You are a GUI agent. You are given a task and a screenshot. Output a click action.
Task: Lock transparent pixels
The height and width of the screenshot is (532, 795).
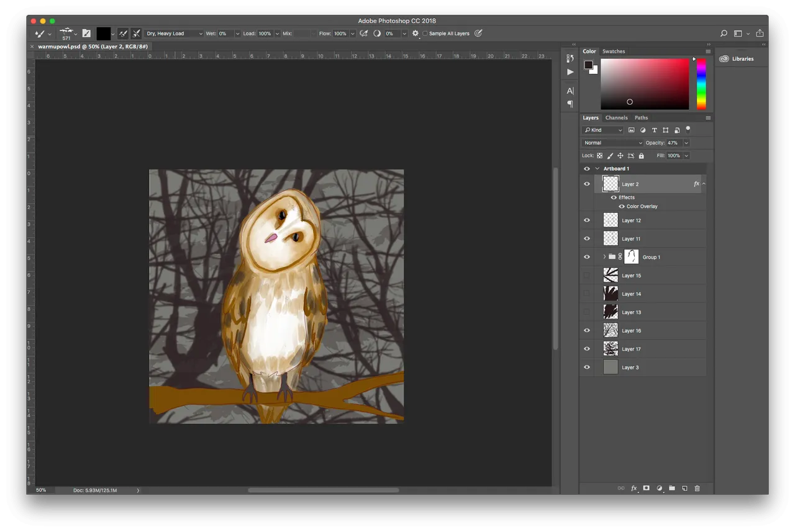[599, 156]
